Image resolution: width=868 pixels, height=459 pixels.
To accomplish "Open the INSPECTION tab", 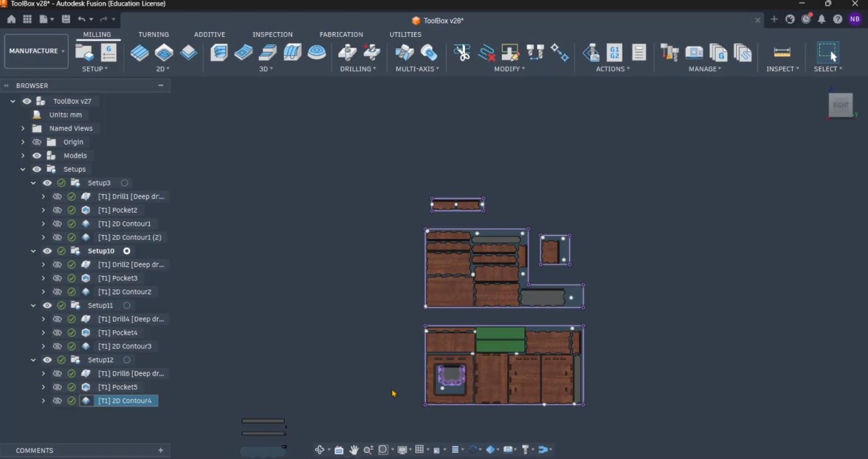I will (272, 34).
